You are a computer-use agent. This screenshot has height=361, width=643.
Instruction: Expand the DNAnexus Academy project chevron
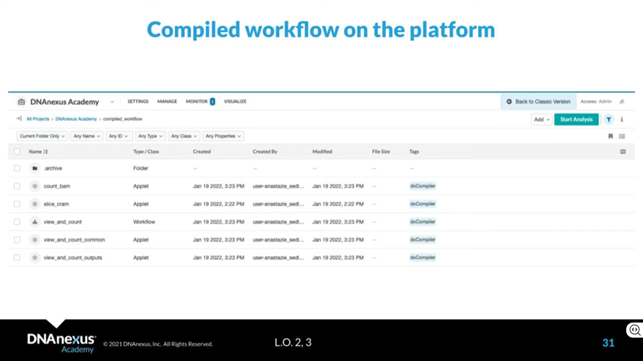[112, 102]
